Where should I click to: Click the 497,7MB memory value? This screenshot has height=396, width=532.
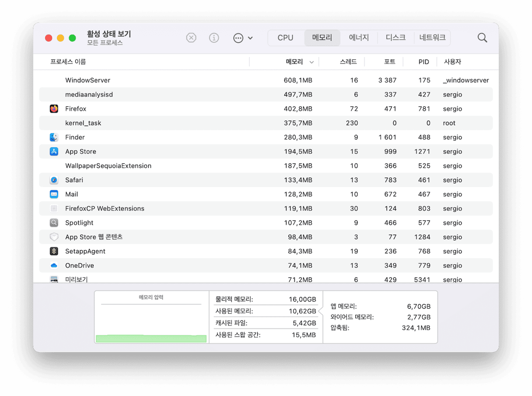pos(298,95)
